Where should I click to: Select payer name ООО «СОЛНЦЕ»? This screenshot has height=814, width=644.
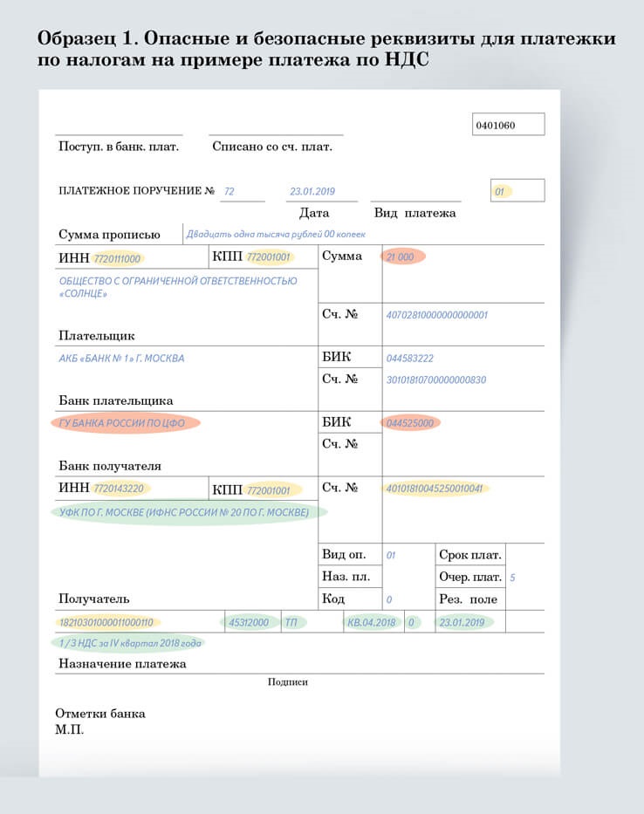178,287
